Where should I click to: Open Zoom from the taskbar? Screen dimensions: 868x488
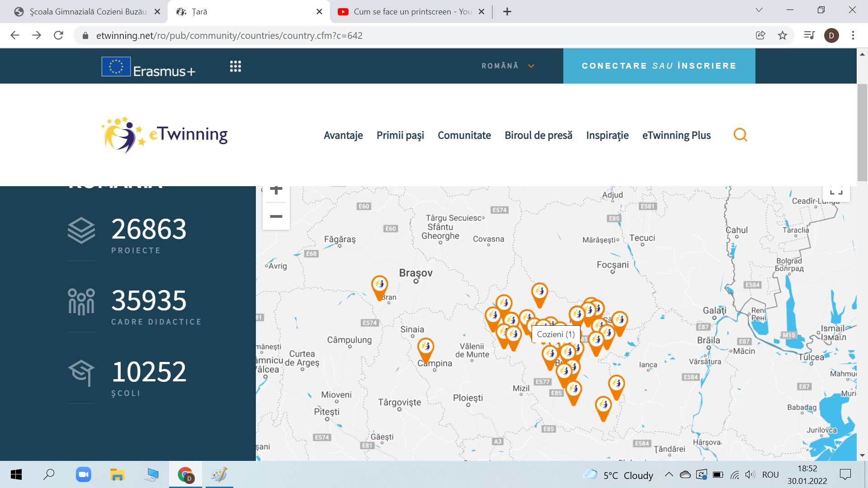[84, 474]
